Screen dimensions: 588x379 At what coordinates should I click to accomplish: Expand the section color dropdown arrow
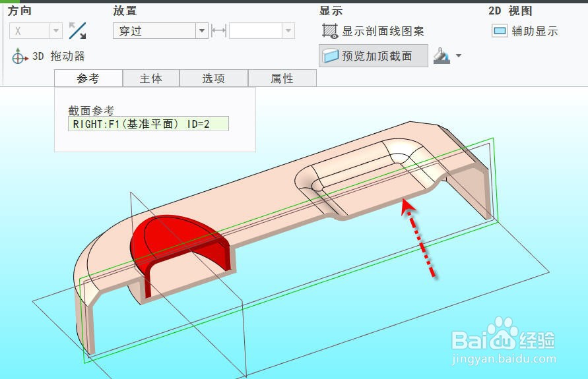(459, 56)
